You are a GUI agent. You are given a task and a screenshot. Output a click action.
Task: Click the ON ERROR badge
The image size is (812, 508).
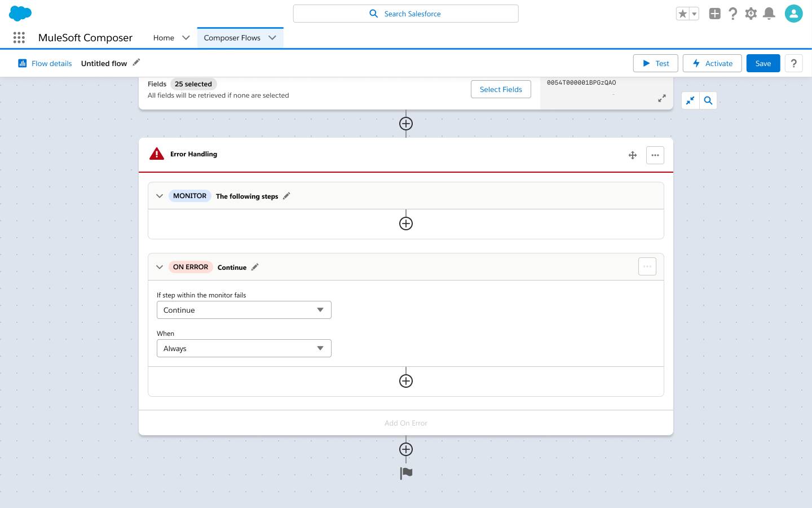(x=191, y=267)
